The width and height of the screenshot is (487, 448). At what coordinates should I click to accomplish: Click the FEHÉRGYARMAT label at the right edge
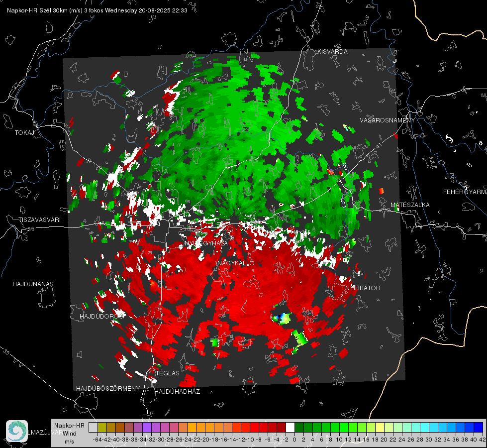coord(465,192)
